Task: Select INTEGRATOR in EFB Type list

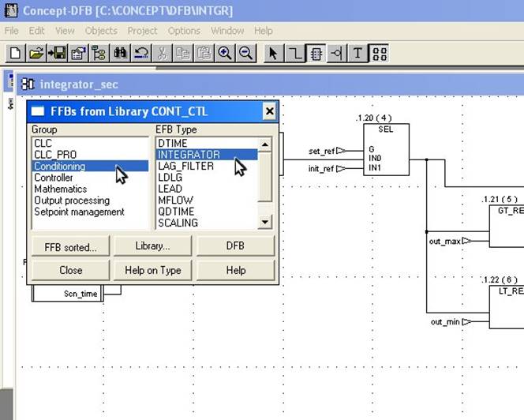Action: pyautogui.click(x=207, y=155)
